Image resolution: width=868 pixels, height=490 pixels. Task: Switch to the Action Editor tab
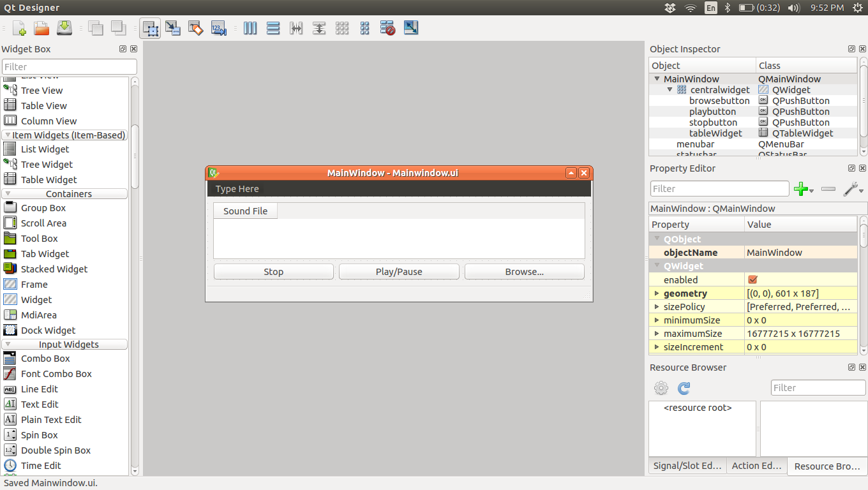(756, 466)
